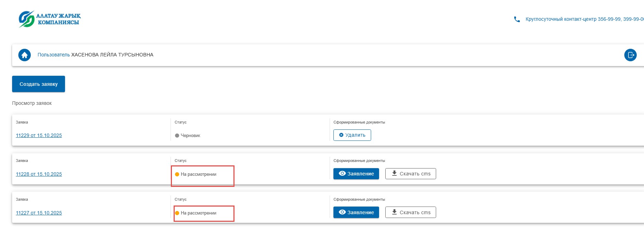The image size is (644, 237).
Task: Download cms for request 11228
Action: (410, 174)
